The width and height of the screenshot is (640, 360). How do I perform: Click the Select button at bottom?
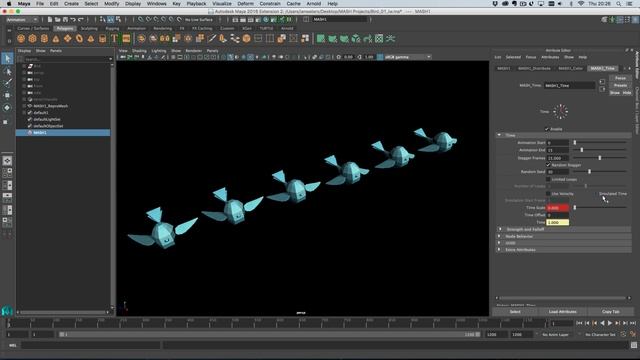point(515,311)
